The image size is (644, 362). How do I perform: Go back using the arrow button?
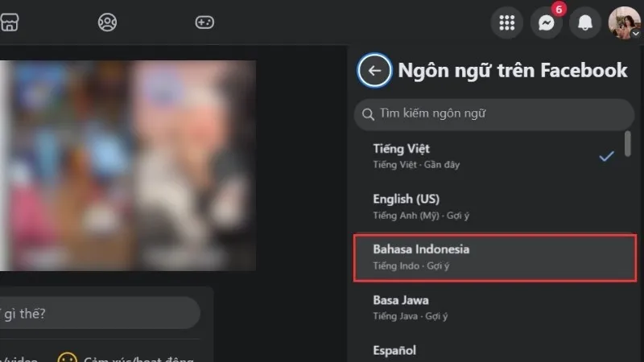[374, 71]
